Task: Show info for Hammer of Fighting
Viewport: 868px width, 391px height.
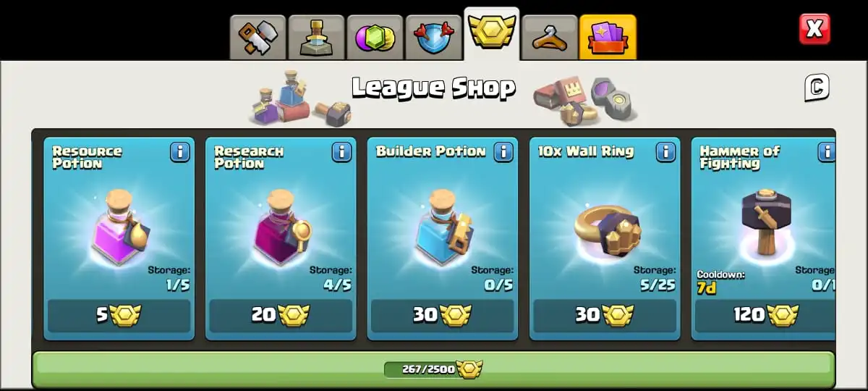Action: (x=827, y=152)
